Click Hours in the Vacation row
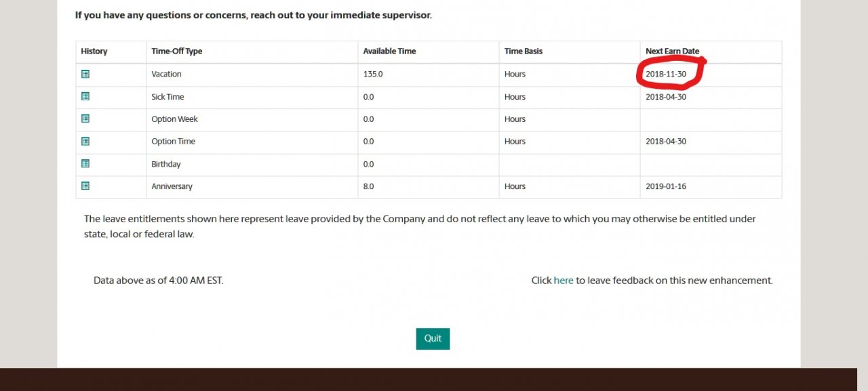The width and height of the screenshot is (868, 391). tap(515, 75)
